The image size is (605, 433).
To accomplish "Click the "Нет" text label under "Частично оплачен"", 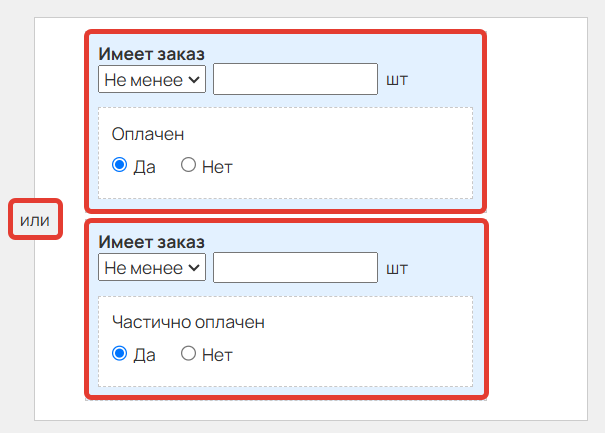I will (217, 355).
